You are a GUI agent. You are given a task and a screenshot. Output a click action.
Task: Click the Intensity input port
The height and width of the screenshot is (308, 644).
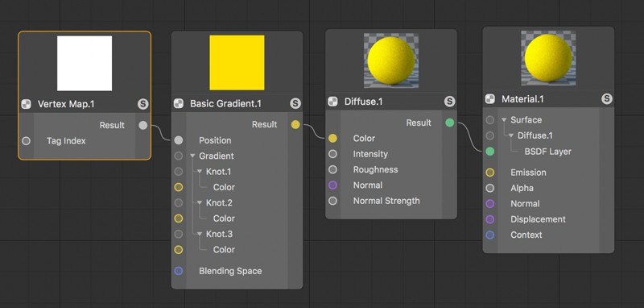[332, 154]
